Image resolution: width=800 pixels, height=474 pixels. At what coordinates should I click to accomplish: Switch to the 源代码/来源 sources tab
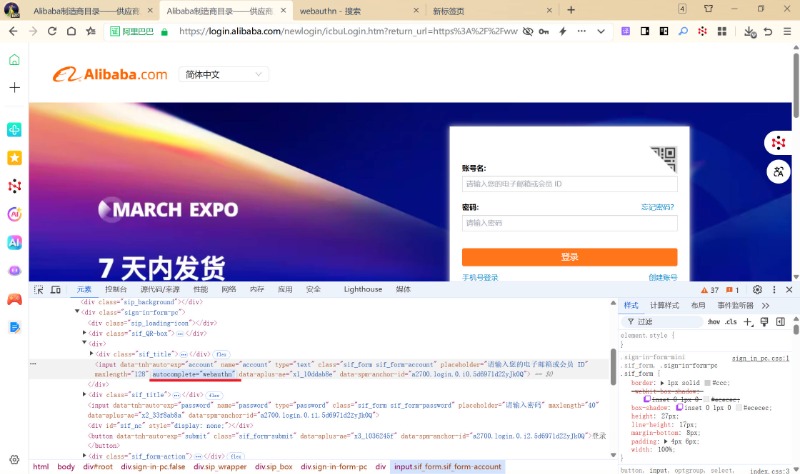[160, 289]
